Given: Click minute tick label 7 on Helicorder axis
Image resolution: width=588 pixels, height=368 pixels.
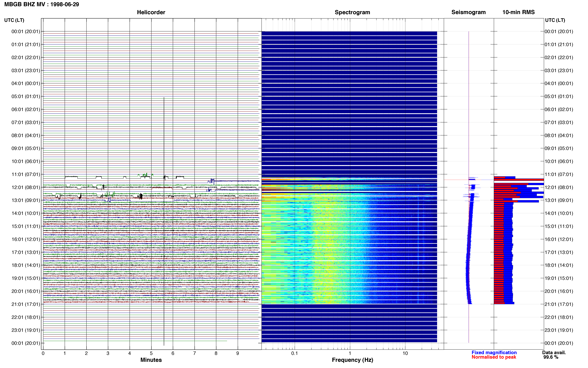Looking at the screenshot, I should click(195, 353).
